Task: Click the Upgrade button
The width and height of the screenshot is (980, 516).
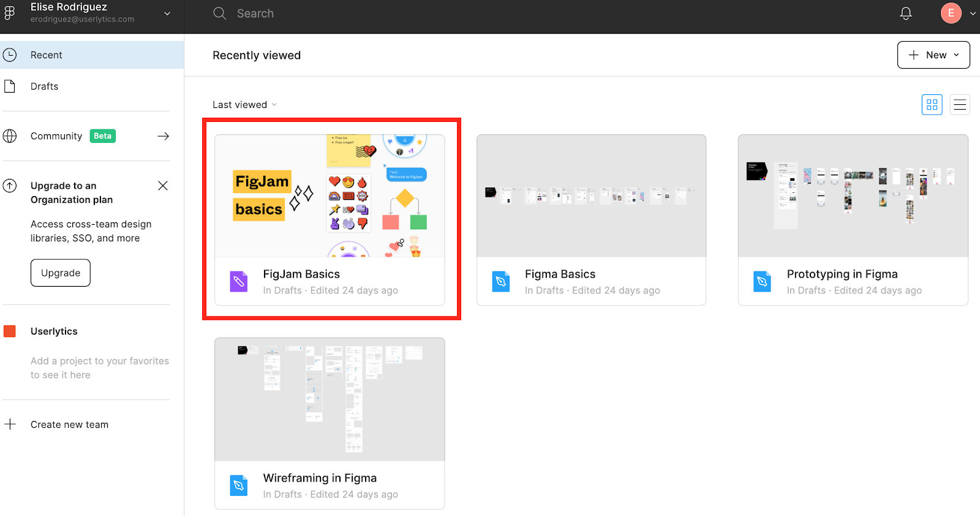Action: pyautogui.click(x=61, y=273)
